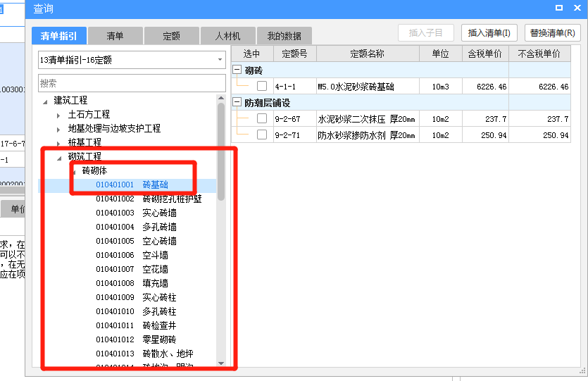Select 010401006 空斗墙 item
588x381 pixels.
tap(132, 255)
